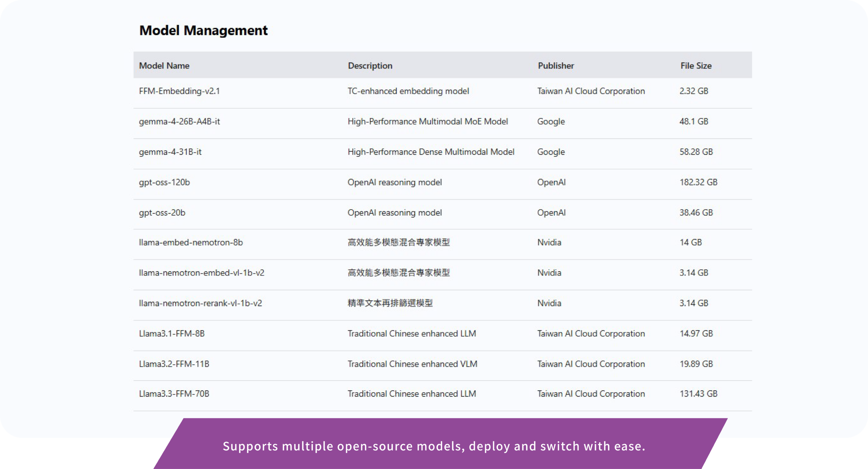Click the 19.89 GB file size

[696, 364]
